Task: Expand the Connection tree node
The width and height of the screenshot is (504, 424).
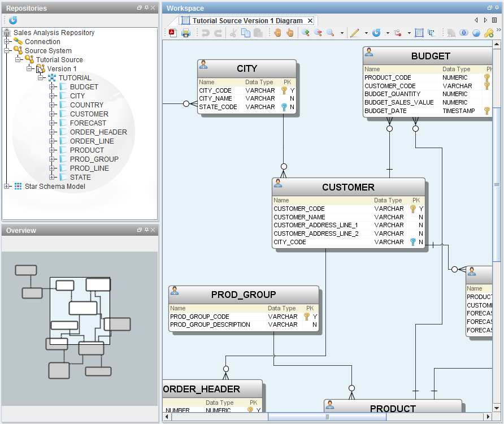Action: tap(7, 42)
